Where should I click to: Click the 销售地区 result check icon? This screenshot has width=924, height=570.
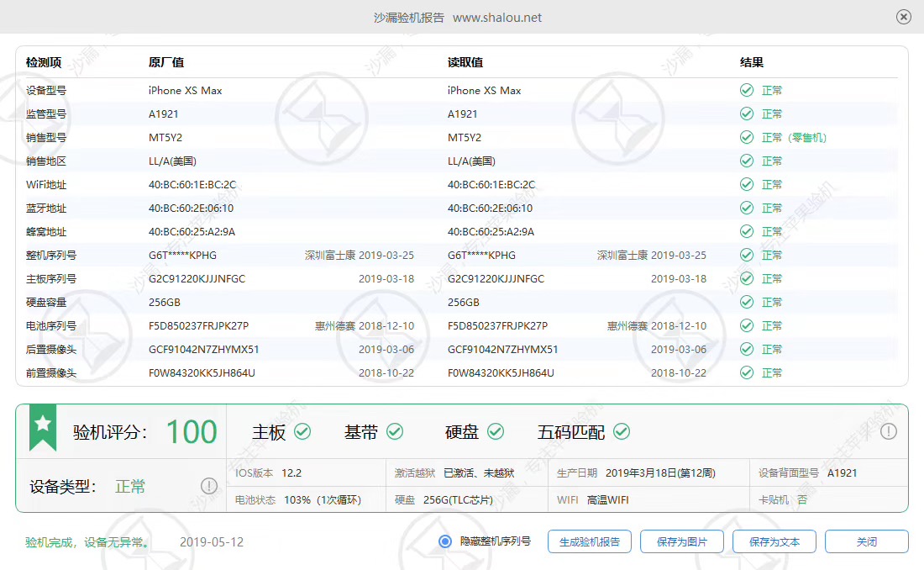click(x=747, y=161)
